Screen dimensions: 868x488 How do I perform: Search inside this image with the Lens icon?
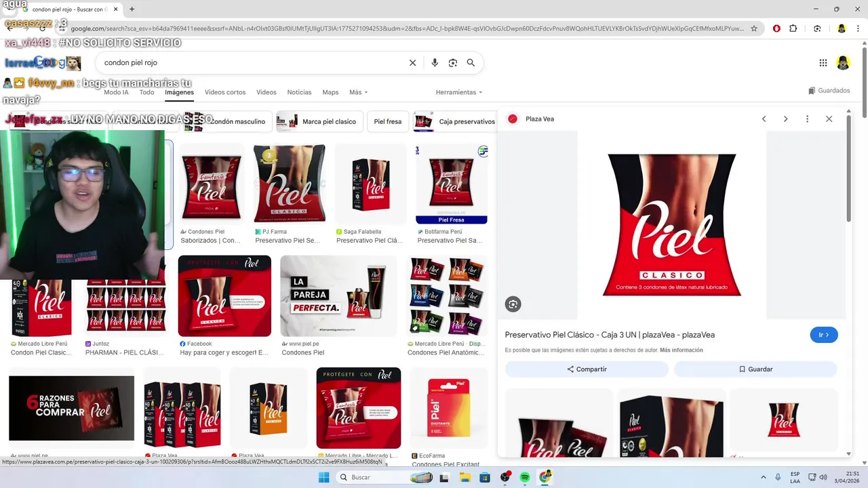click(513, 304)
